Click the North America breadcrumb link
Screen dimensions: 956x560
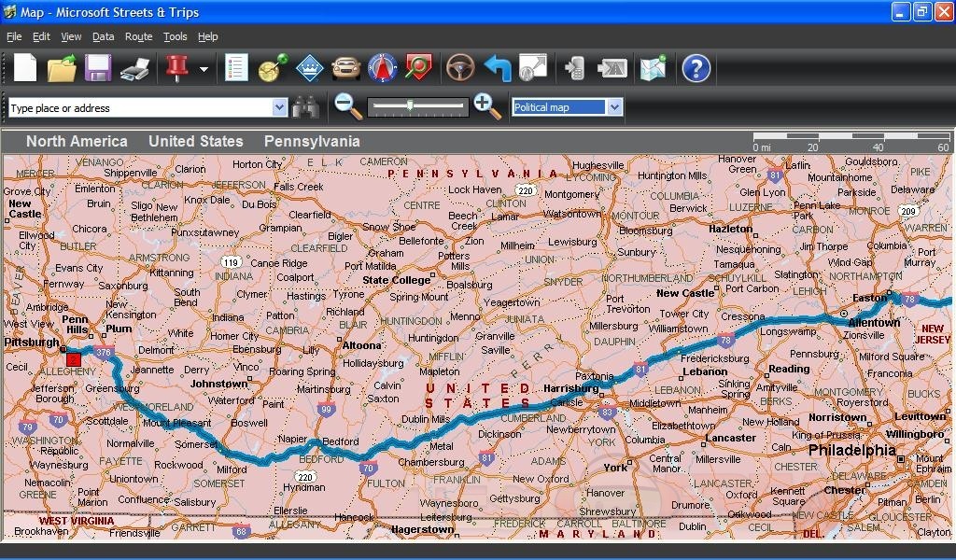click(x=77, y=142)
